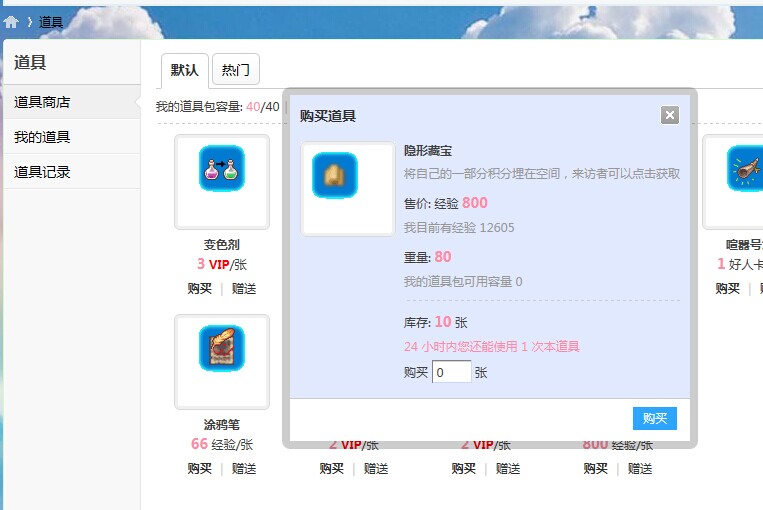Switch to the 热门 tab
The image size is (763, 510).
coord(236,70)
